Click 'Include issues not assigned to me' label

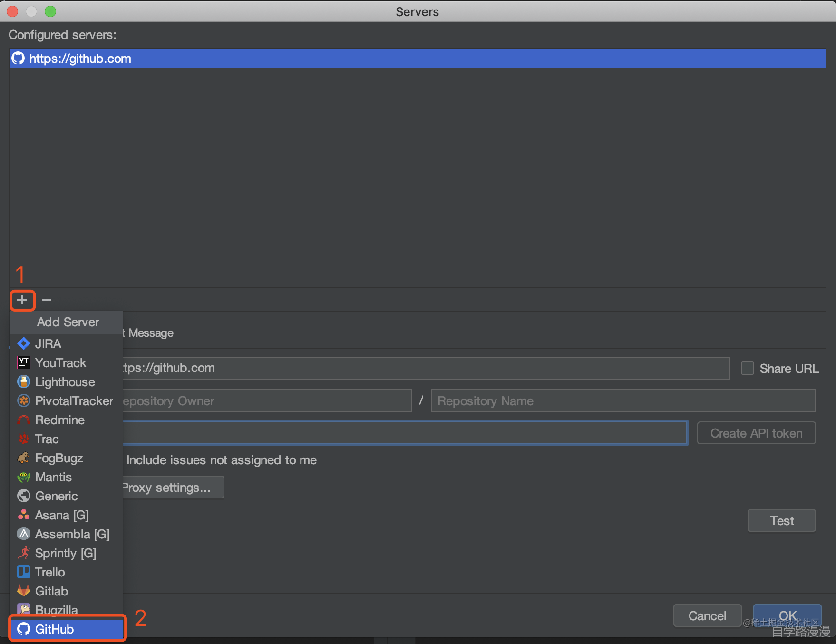pyautogui.click(x=222, y=460)
